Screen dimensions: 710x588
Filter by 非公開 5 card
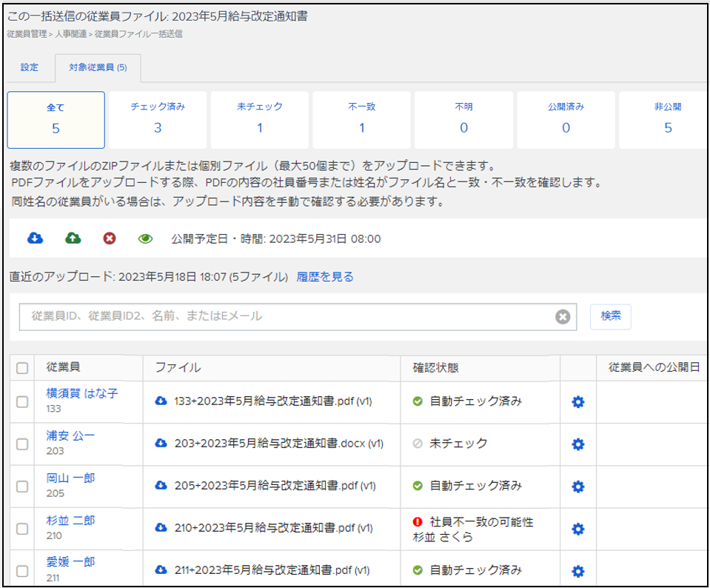(x=663, y=120)
